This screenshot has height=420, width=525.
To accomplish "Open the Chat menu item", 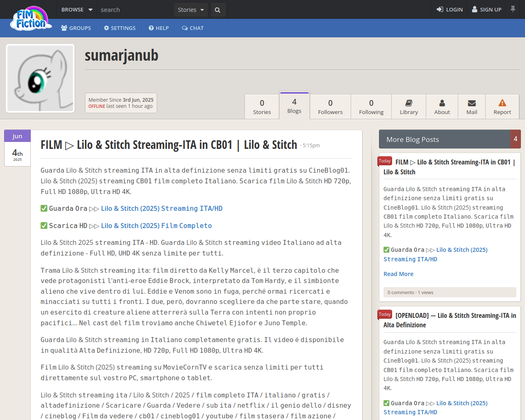I will [x=192, y=28].
